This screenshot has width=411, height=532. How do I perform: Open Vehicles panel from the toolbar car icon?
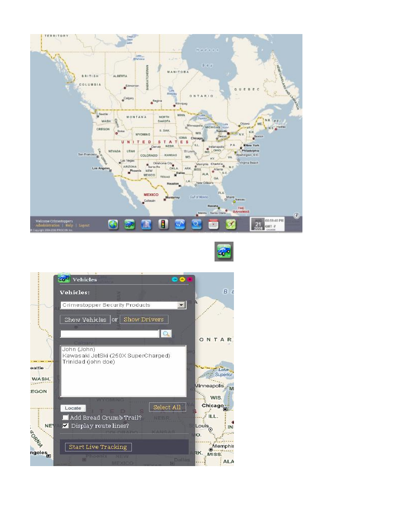[x=130, y=224]
